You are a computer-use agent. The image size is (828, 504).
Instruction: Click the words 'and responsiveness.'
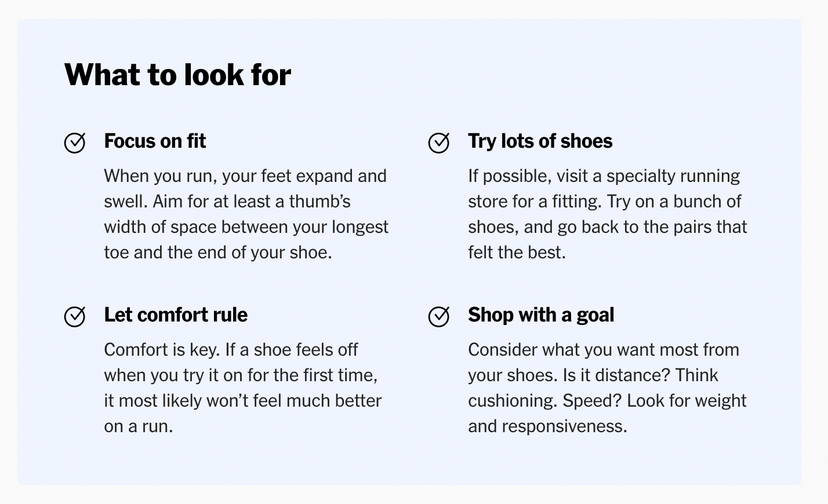[x=547, y=426]
